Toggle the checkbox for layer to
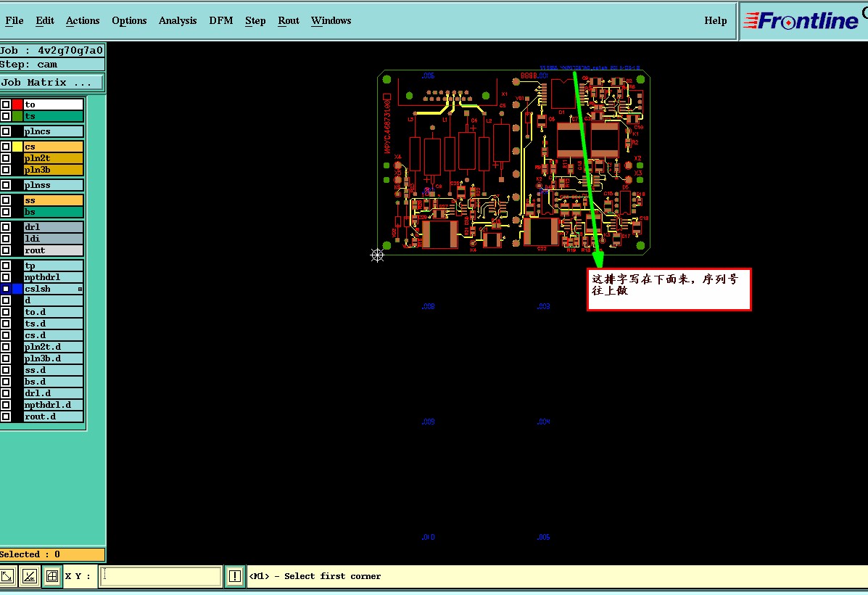Viewport: 868px width, 595px height. (6, 104)
